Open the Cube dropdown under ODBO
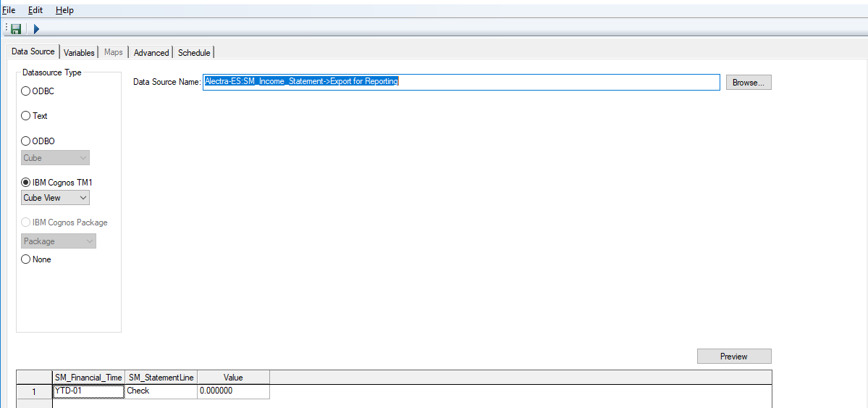 pyautogui.click(x=55, y=157)
